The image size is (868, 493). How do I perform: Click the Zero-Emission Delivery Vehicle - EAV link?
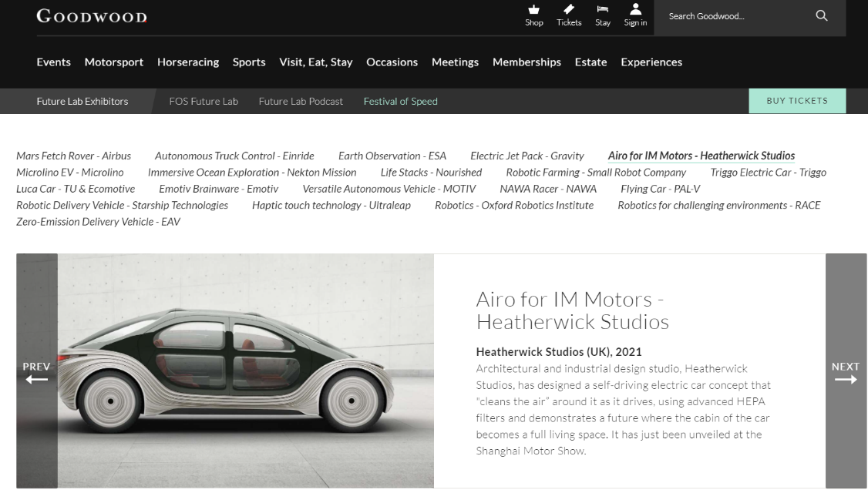pyautogui.click(x=98, y=222)
